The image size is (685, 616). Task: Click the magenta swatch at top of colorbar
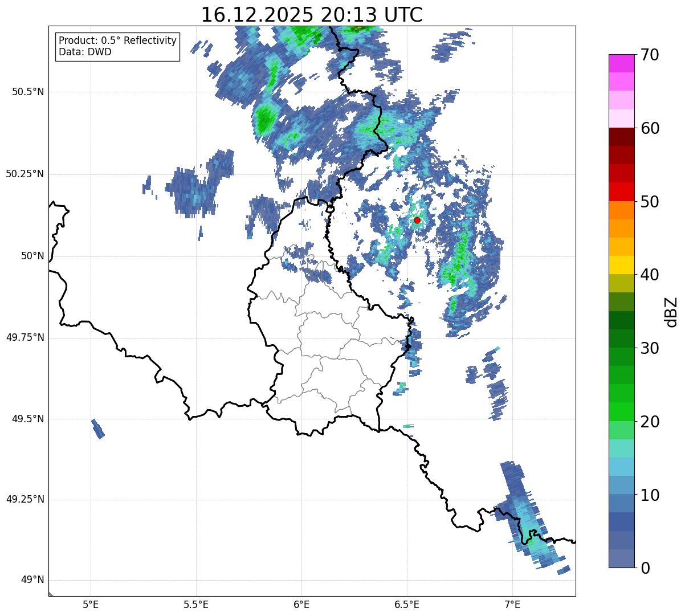(621, 63)
